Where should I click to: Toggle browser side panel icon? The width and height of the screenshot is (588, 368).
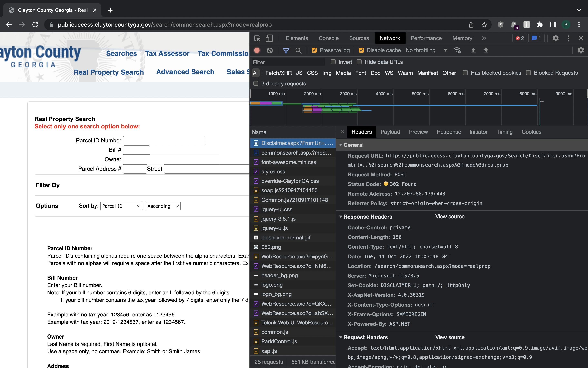coord(552,25)
